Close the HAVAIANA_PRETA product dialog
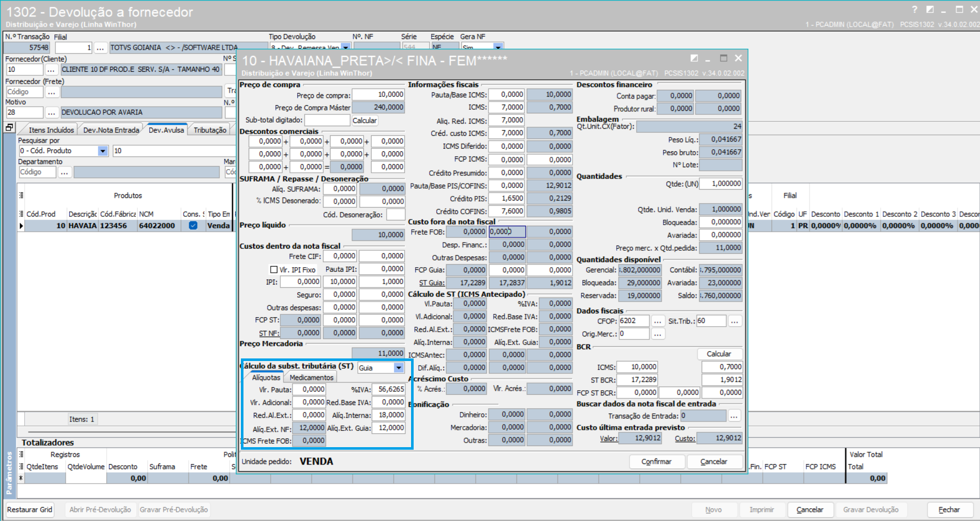 [x=739, y=58]
